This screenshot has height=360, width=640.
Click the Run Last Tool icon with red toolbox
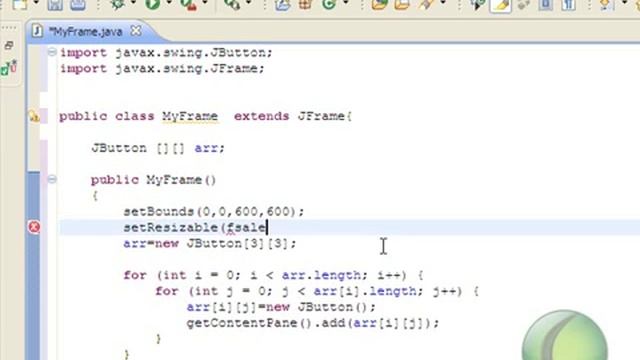pos(189,4)
